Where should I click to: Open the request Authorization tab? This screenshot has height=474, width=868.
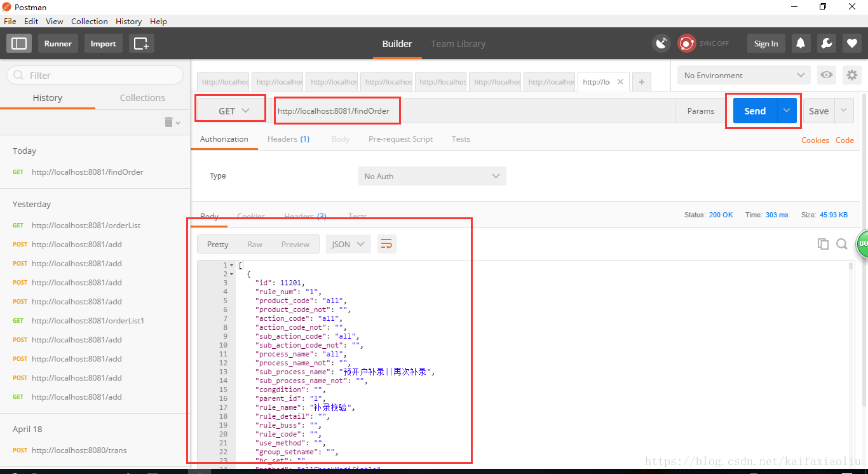coord(224,139)
